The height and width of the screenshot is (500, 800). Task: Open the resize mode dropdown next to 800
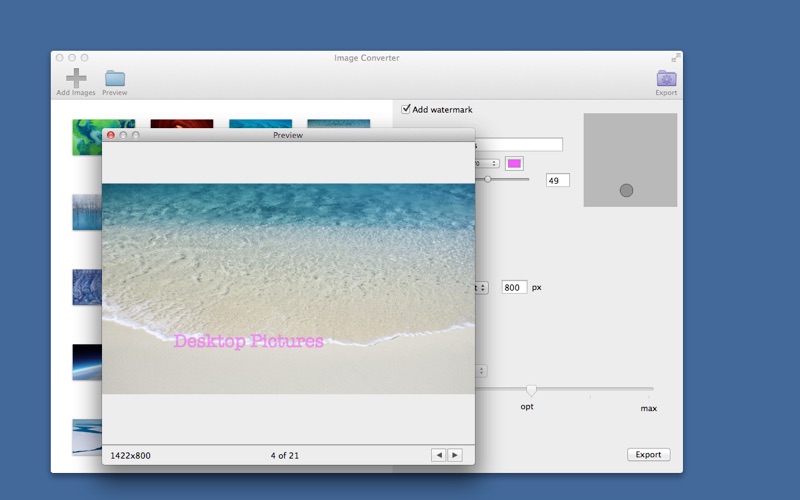click(x=482, y=288)
